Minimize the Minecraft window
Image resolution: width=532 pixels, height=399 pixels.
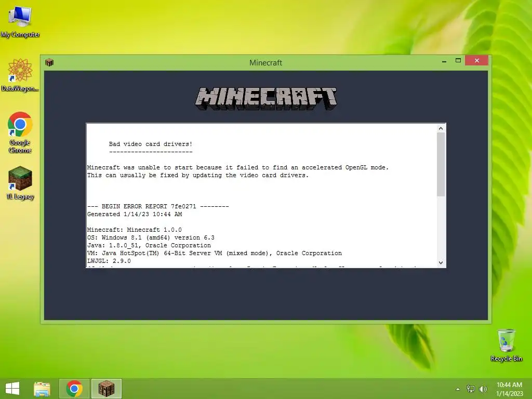pyautogui.click(x=444, y=61)
